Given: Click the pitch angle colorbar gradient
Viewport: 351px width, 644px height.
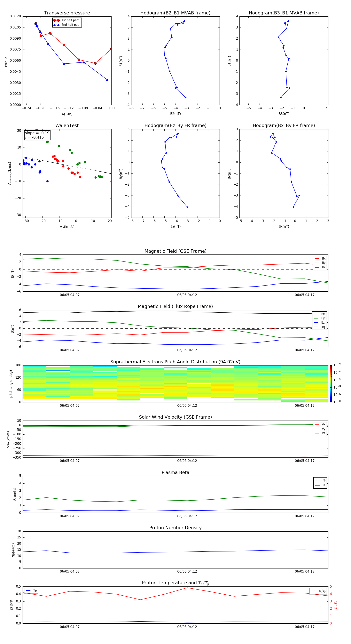Looking at the screenshot, I should (331, 384).
